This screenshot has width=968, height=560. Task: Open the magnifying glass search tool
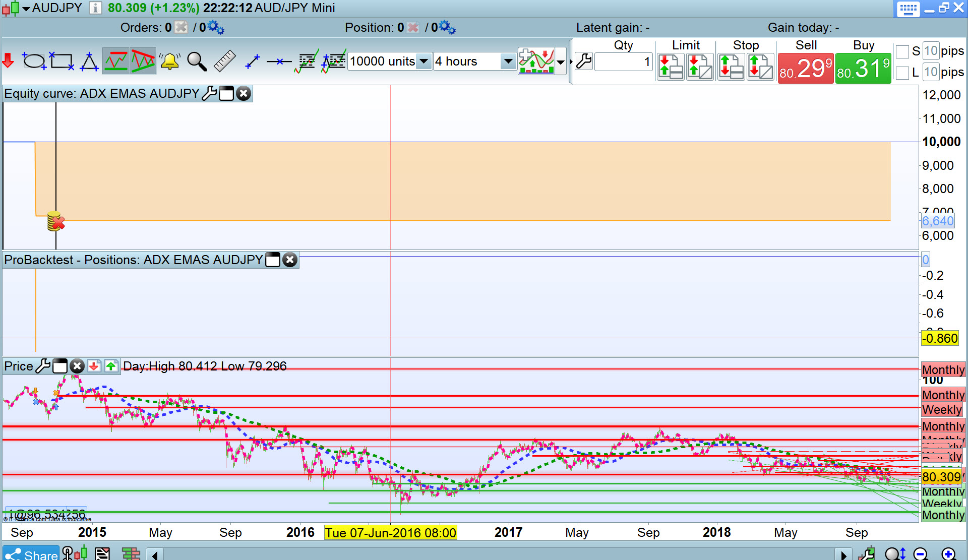pos(197,61)
